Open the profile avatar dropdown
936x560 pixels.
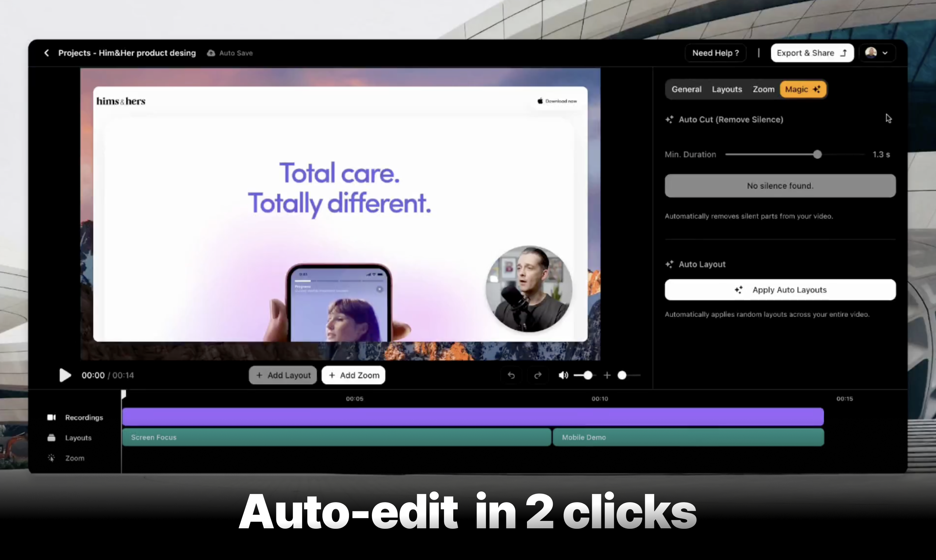point(877,53)
